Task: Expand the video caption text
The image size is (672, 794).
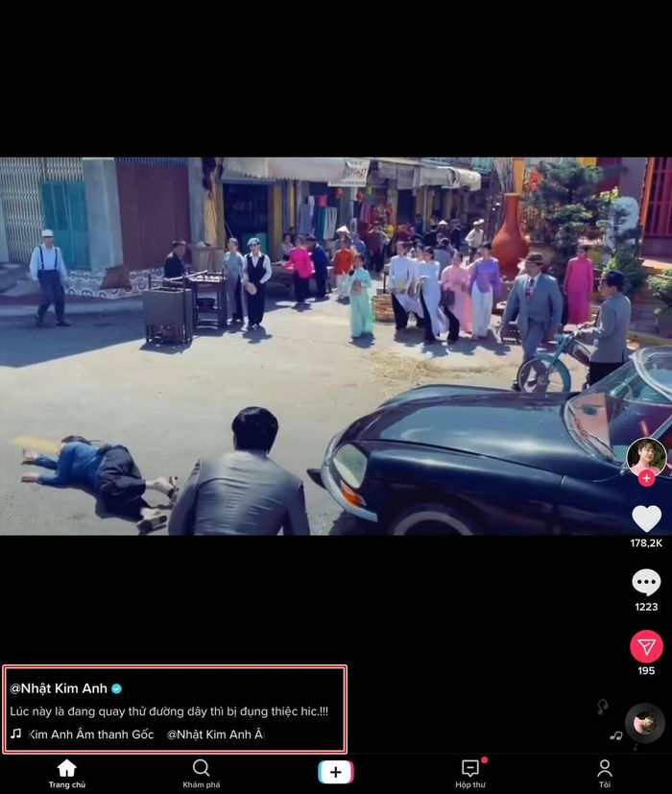Action: click(x=169, y=711)
